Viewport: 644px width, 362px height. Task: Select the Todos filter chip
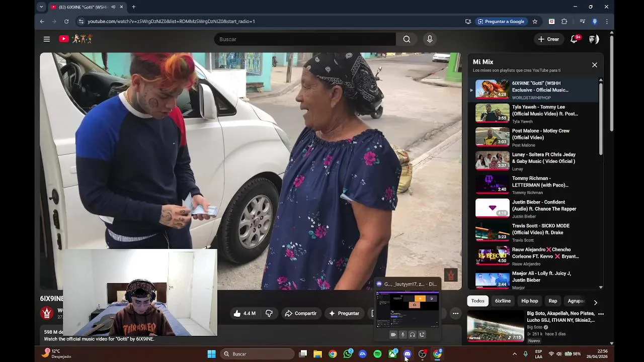click(478, 301)
